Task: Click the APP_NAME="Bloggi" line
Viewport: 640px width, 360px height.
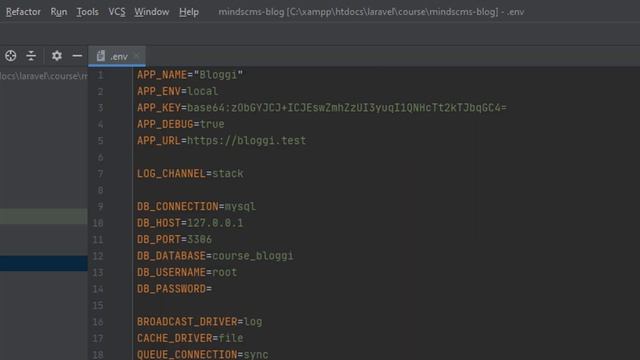Action: coord(190,75)
